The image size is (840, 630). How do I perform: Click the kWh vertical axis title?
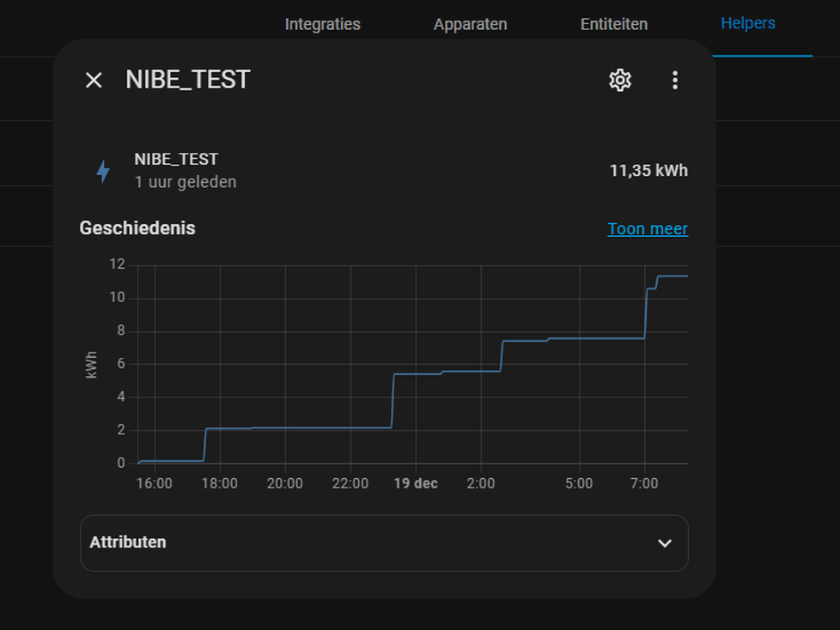pos(92,365)
